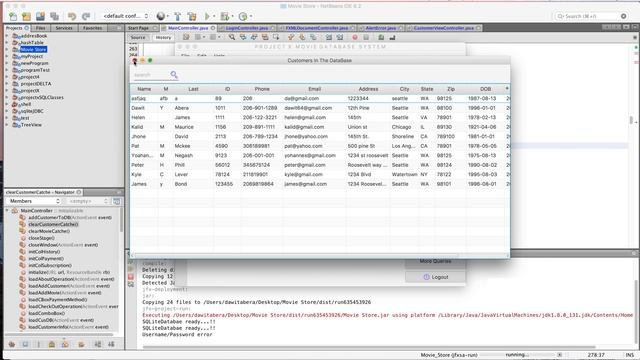Image resolution: width=640 pixels, height=360 pixels.
Task: Click the Redo arrow in NetBeans toolbar
Action: pyautogui.click(x=86, y=16)
